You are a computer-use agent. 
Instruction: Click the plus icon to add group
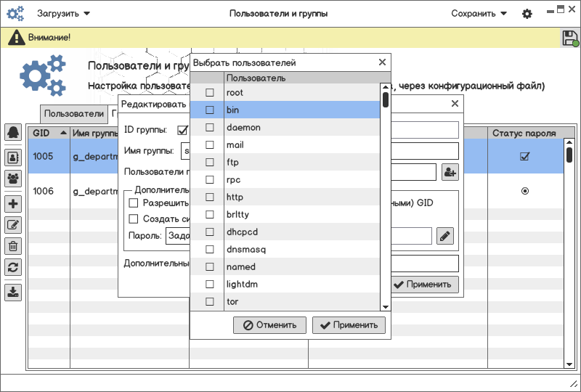point(13,203)
